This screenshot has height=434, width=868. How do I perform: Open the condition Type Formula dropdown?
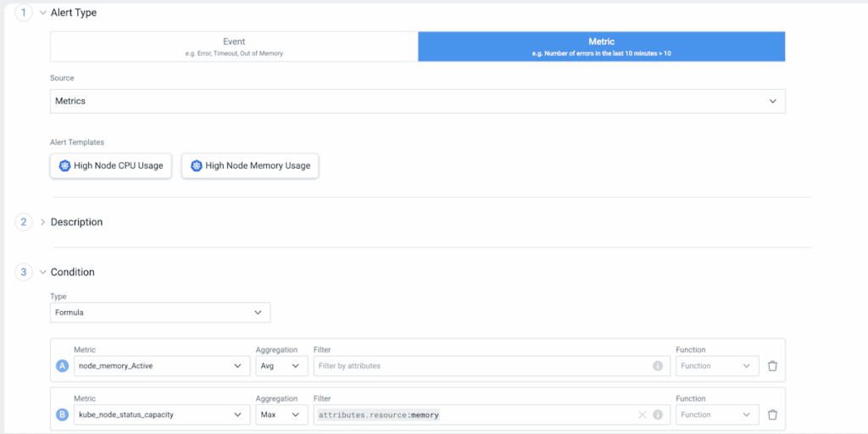point(160,313)
